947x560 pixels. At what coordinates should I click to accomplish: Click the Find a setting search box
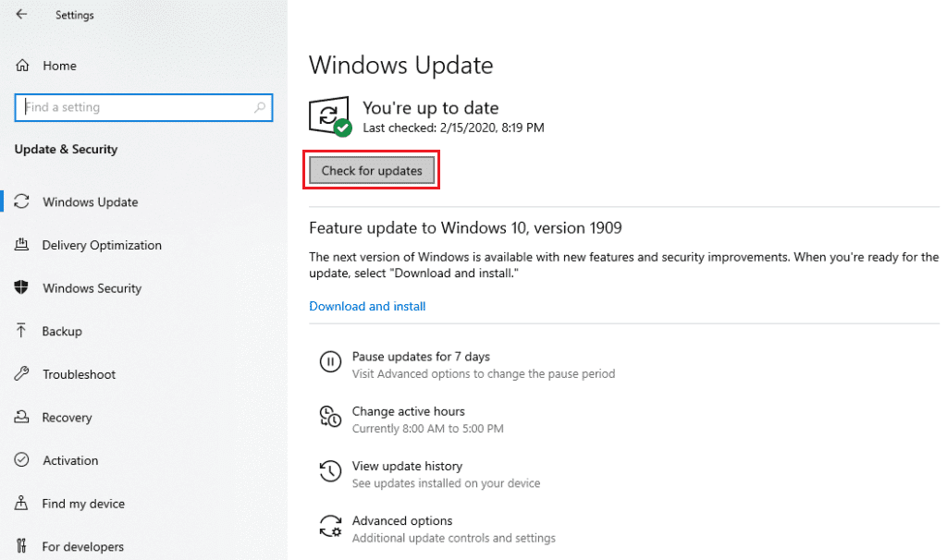(143, 107)
